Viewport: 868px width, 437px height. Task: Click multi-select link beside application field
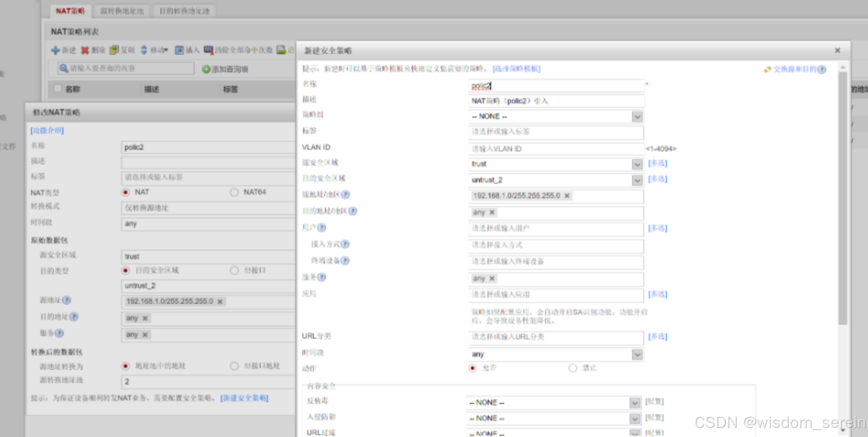click(x=658, y=294)
